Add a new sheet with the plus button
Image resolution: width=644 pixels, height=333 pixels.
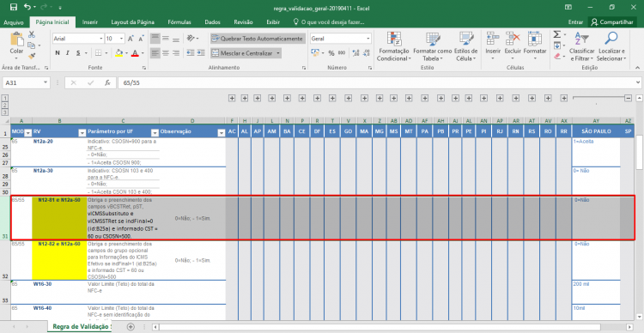131,326
